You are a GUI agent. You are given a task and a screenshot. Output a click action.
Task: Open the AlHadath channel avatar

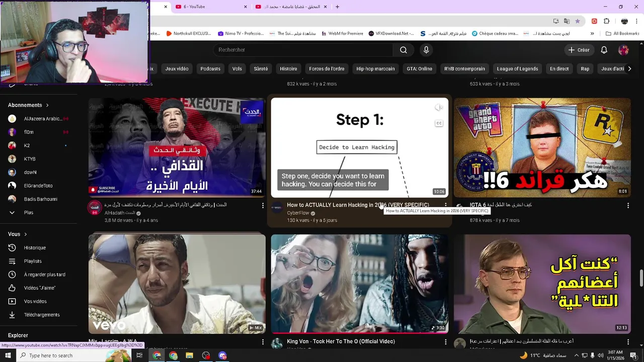[x=95, y=208]
